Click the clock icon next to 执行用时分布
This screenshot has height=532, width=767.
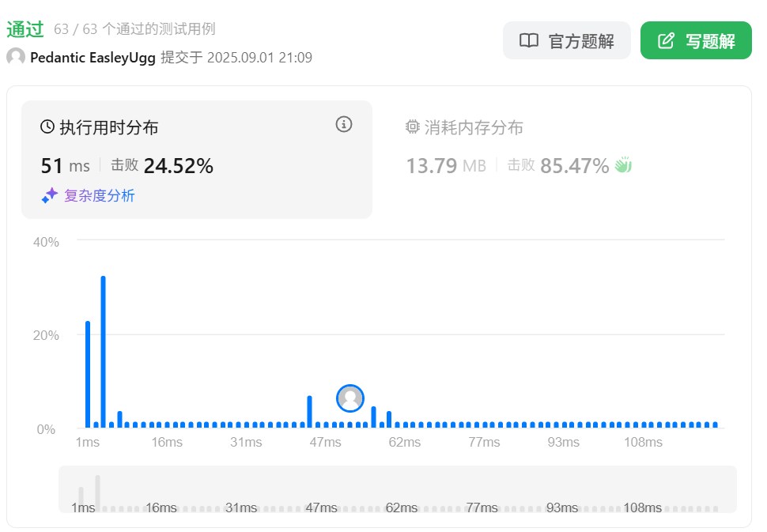click(47, 127)
